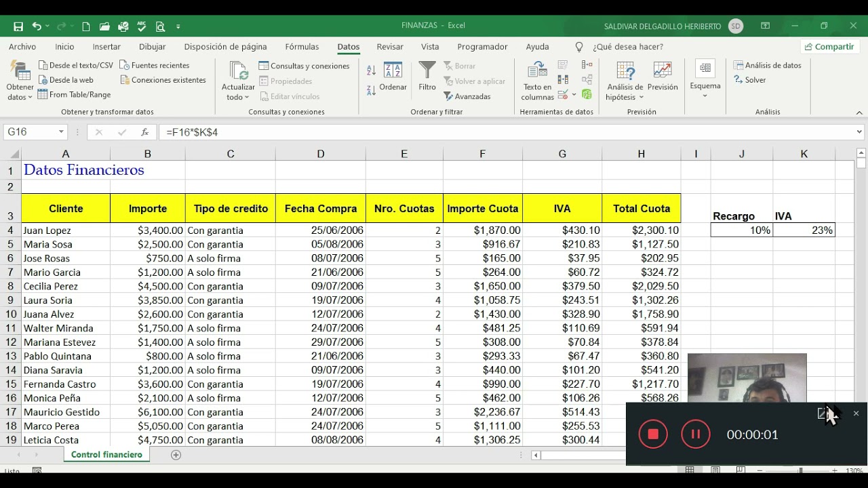
Task: Click the Actualizar todo refresh icon
Action: 238,71
